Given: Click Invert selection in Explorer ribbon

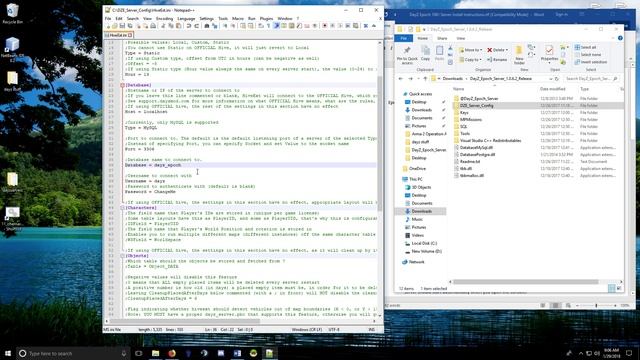Looking at the screenshot, I should (x=591, y=62).
